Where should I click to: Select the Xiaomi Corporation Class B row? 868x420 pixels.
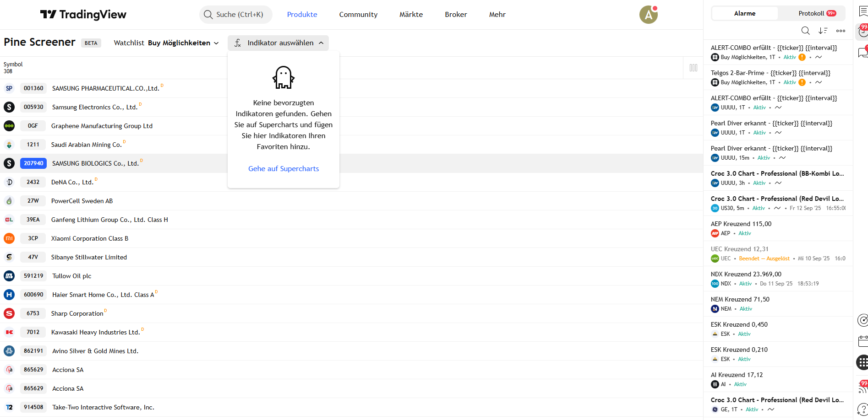pos(90,238)
